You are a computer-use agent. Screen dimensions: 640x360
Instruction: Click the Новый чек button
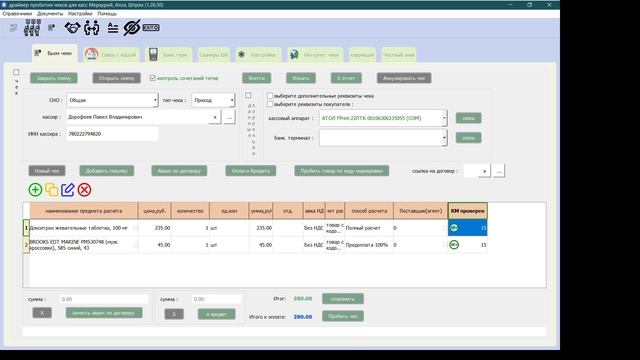47,171
